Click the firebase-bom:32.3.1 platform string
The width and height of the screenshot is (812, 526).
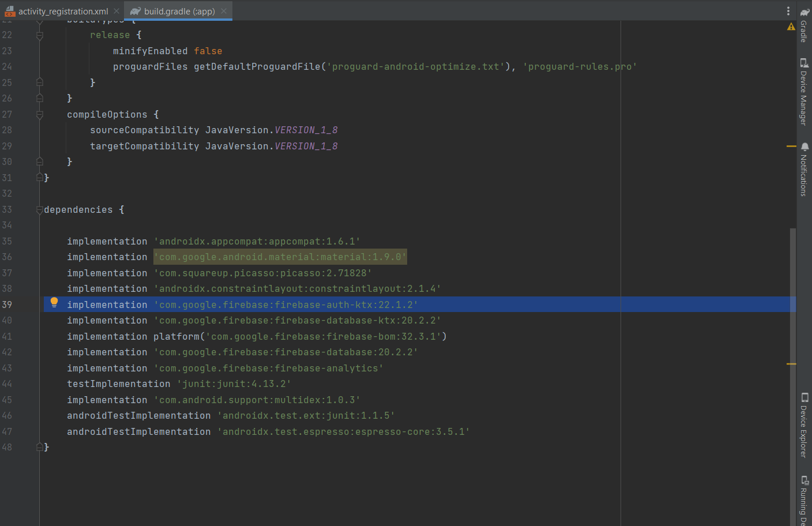[x=324, y=337]
